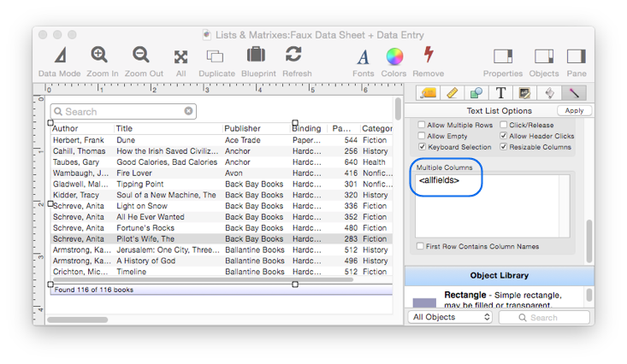The image size is (627, 364).
Task: Enable Allow Multiple Rows
Action: 422,125
